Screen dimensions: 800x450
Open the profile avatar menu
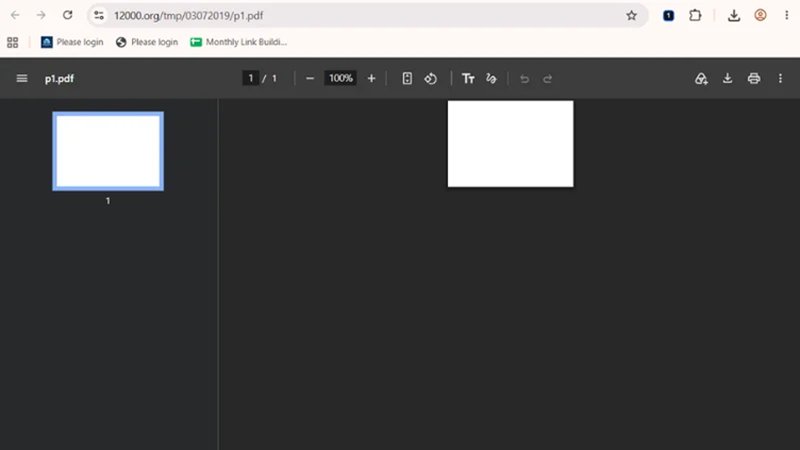pos(760,15)
